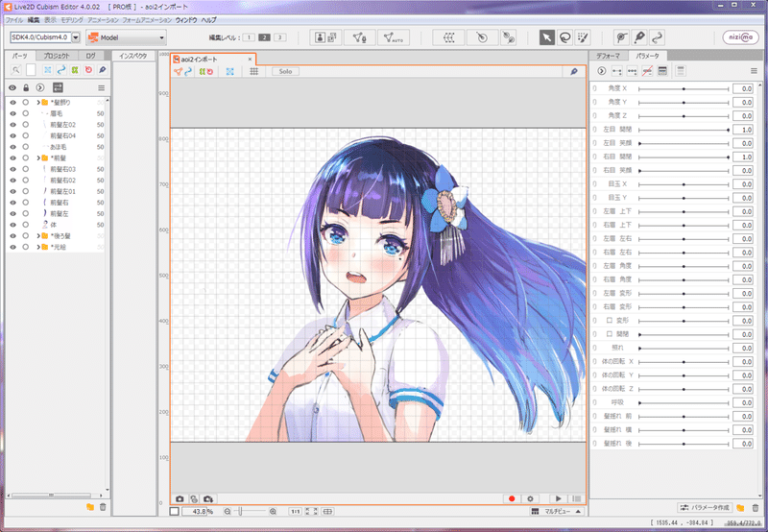
Task: Toggle lock circle for 眉毛 part
Action: click(x=26, y=113)
